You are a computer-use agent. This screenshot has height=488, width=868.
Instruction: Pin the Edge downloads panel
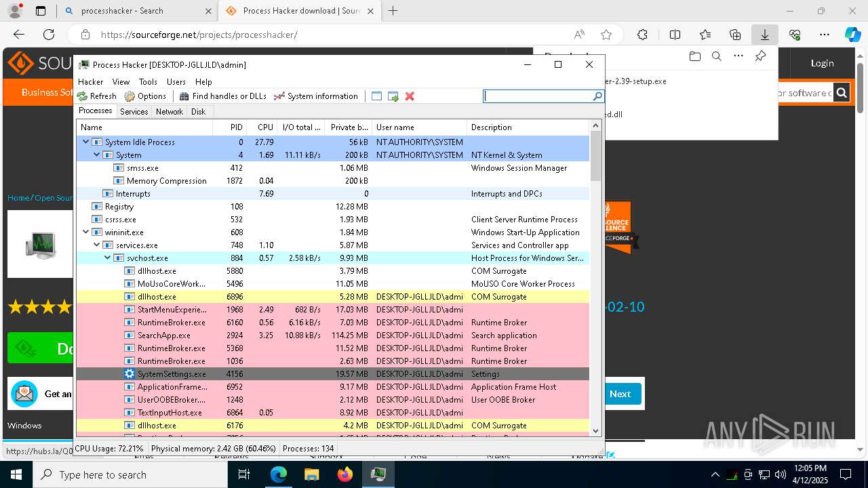click(x=760, y=56)
